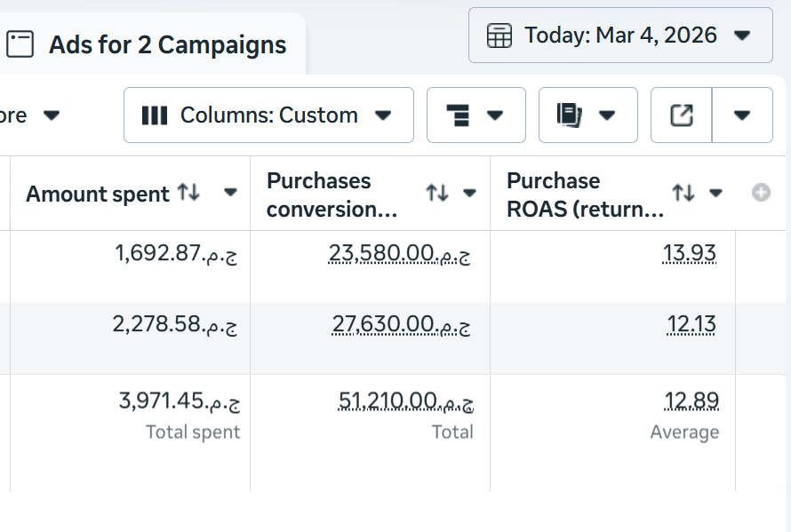Click the Purchases conversion column header
The image size is (791, 532).
point(332,195)
